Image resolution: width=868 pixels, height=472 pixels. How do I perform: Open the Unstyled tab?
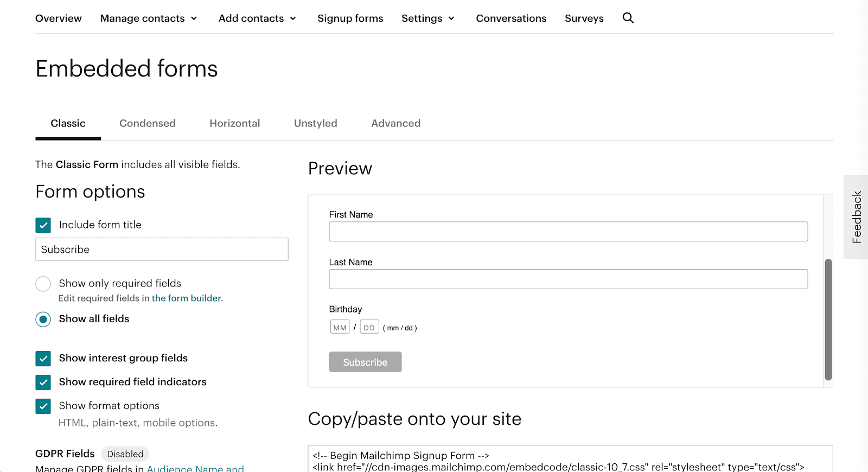coord(316,124)
